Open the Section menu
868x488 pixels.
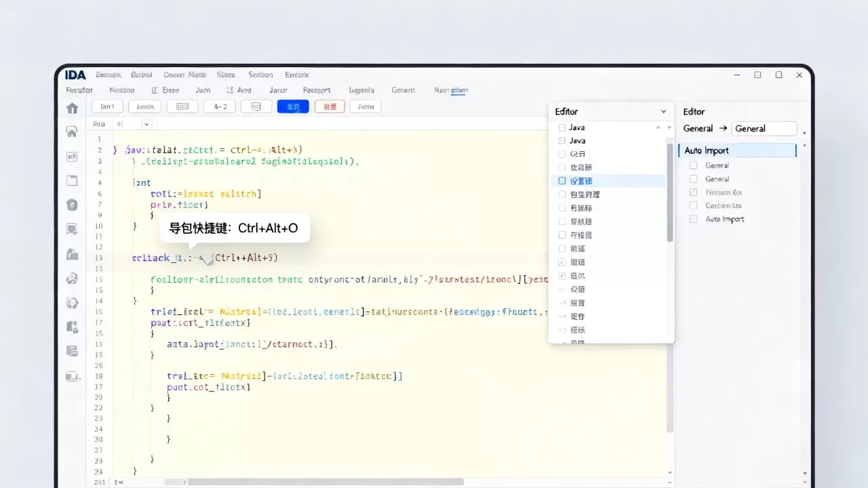click(260, 75)
